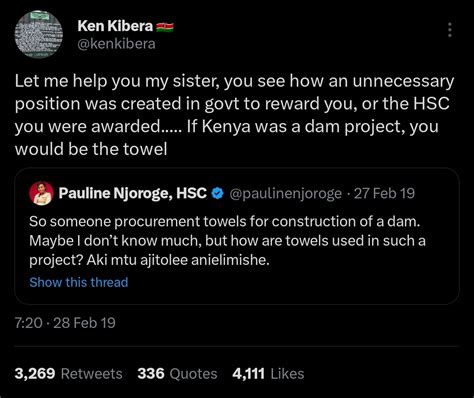The width and height of the screenshot is (474, 398).
Task: Click the @kenkibera handle
Action: (x=116, y=44)
